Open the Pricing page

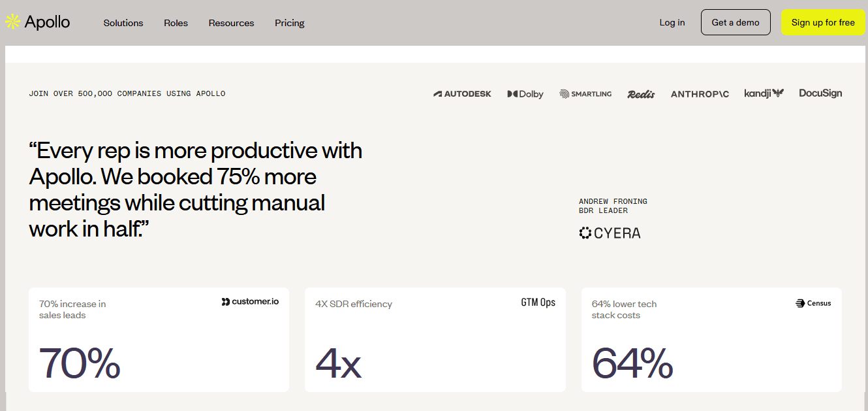tap(289, 23)
